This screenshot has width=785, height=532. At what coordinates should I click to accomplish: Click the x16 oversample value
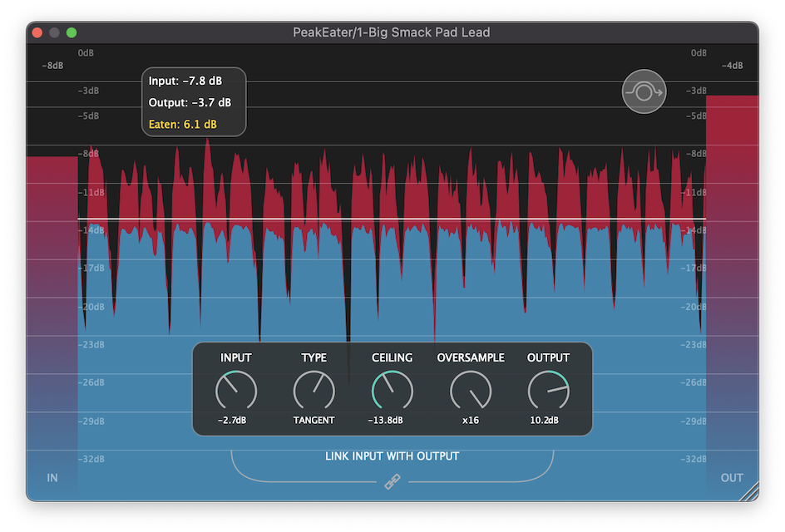[x=471, y=421]
